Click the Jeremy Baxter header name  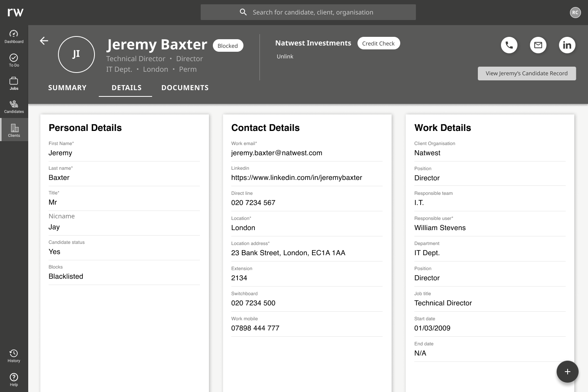coord(157,45)
